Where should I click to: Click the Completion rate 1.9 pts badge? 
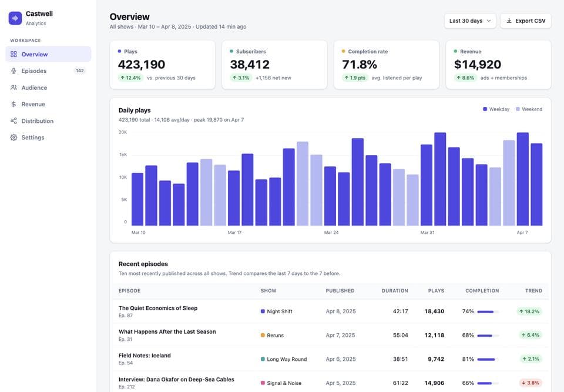pos(355,78)
